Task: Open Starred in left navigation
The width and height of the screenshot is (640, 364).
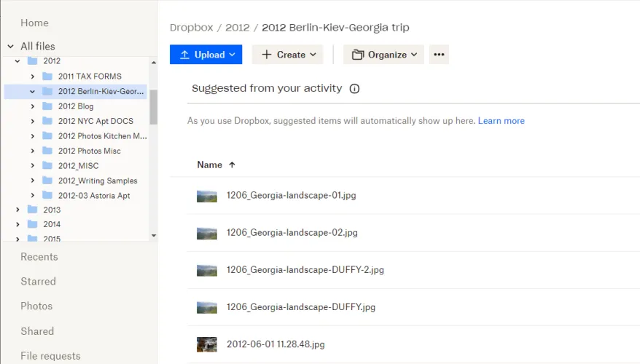Action: point(38,282)
